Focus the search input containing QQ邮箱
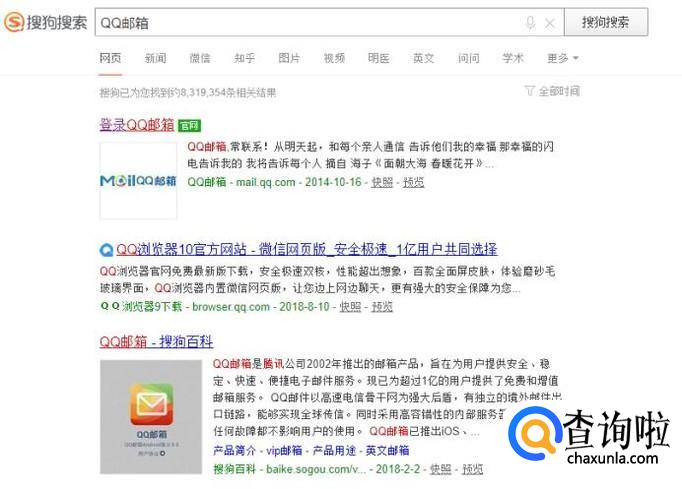682x489 pixels. pos(309,23)
